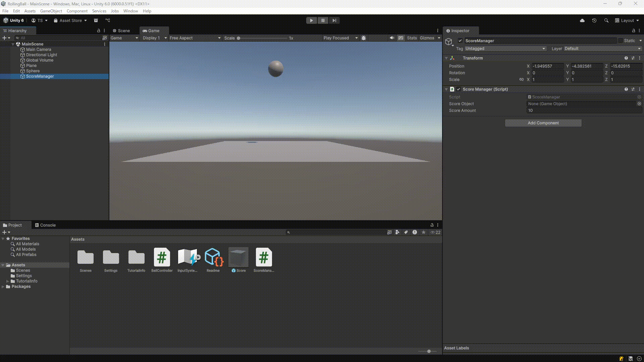
Task: Click the Pause button
Action: [323, 20]
